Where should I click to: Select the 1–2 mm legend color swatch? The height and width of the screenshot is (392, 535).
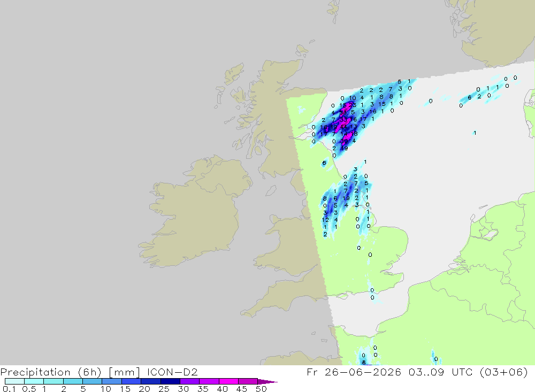[53, 381]
